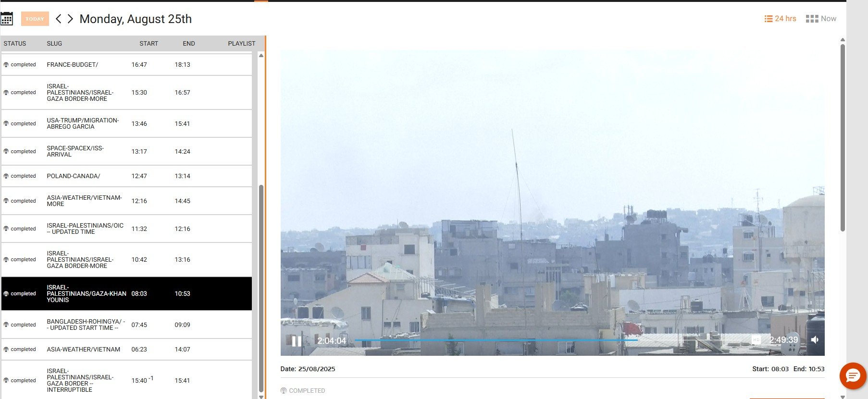The height and width of the screenshot is (399, 868).
Task: Switch to the 24 hrs list view
Action: coord(780,19)
